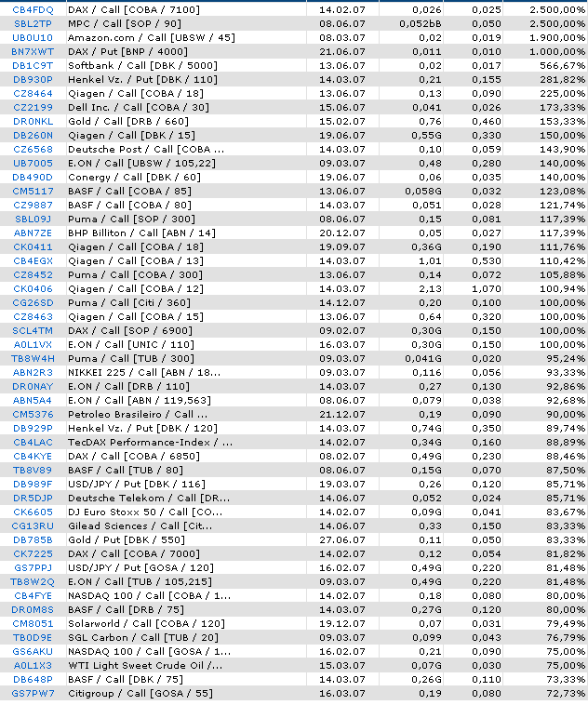
Task: Open the DB260N link
Action: coord(33,135)
